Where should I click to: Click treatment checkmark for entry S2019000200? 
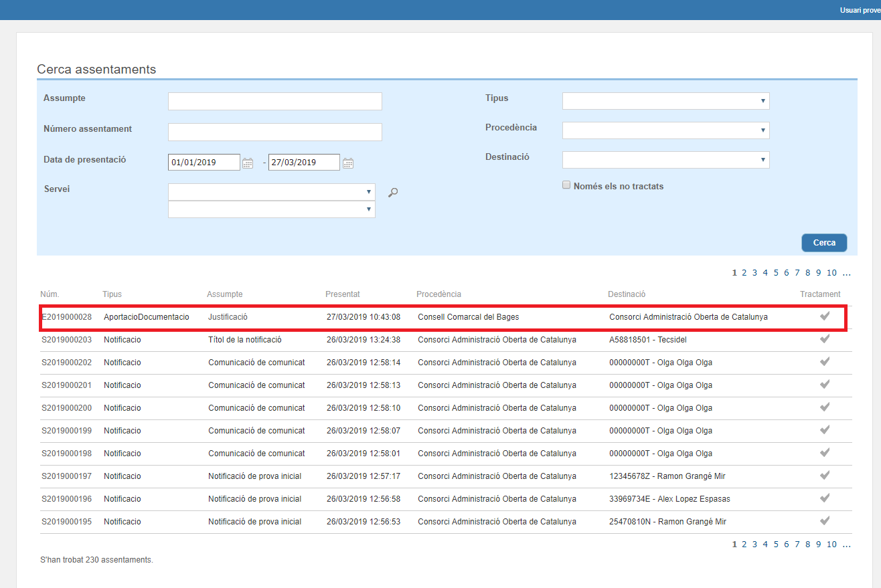click(x=825, y=407)
